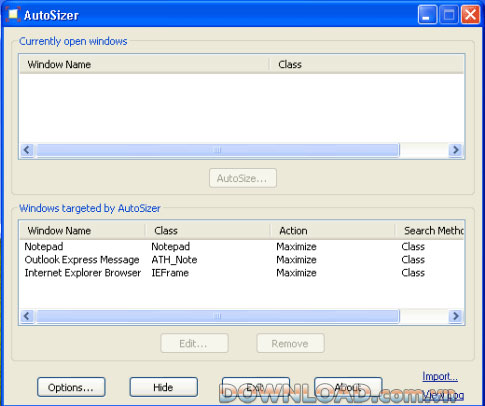
Task: Click left arrow of targeted windows scrollbar
Action: click(27, 316)
